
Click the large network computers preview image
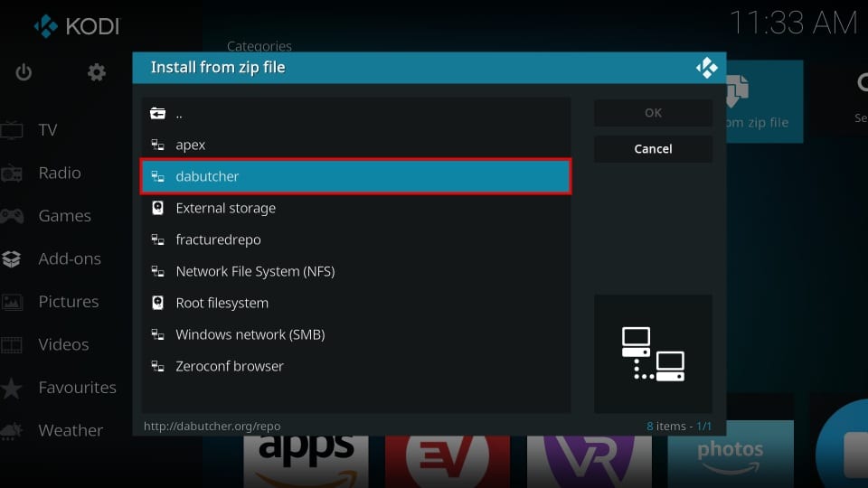653,354
